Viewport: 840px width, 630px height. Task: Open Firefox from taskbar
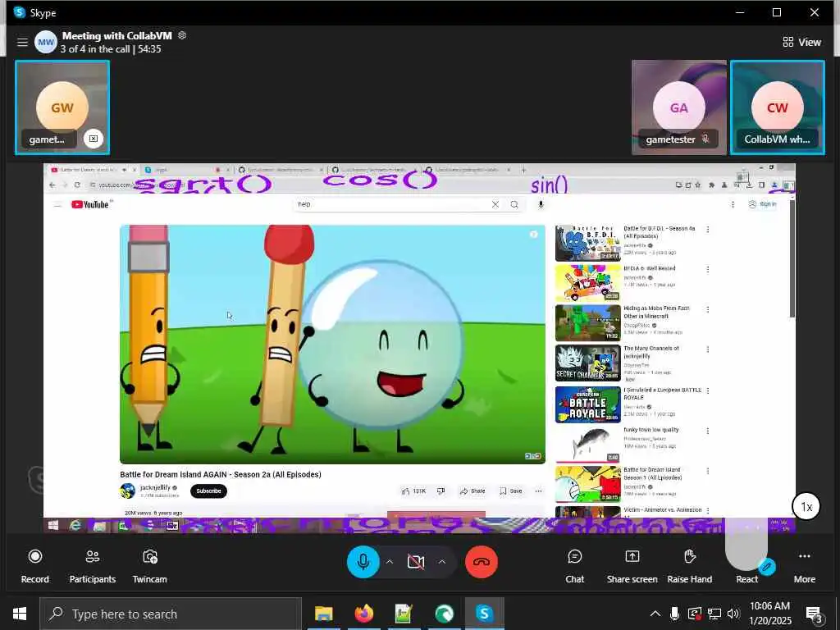363,614
